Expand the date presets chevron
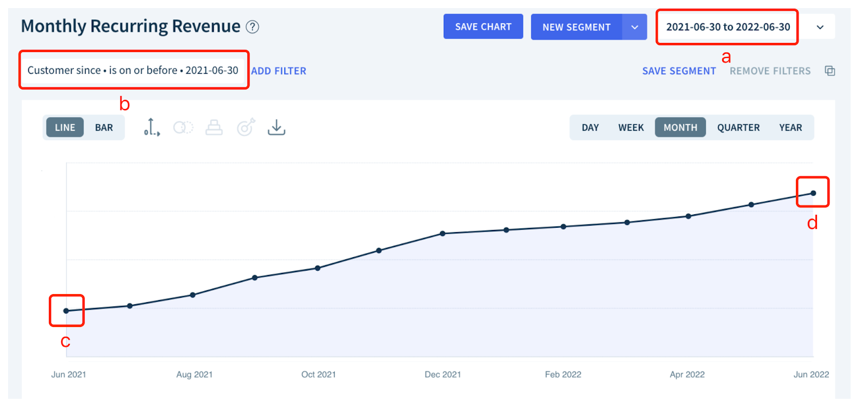This screenshot has width=868, height=409. (x=820, y=27)
